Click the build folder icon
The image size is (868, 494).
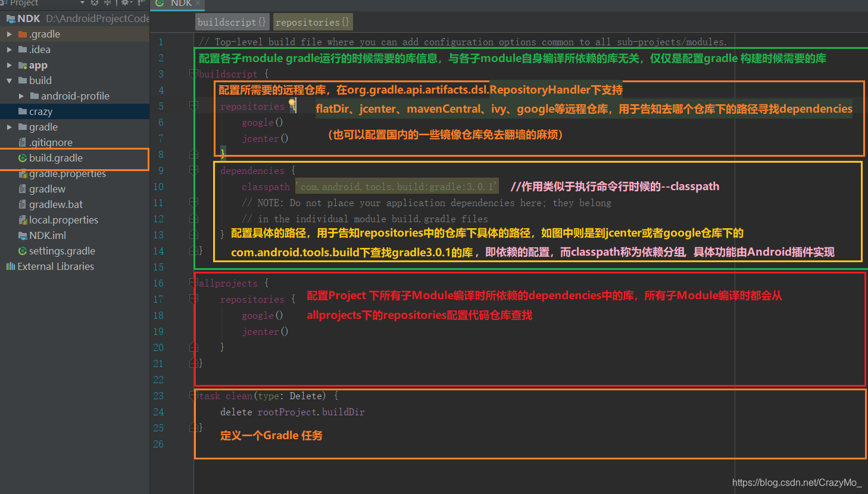[23, 80]
